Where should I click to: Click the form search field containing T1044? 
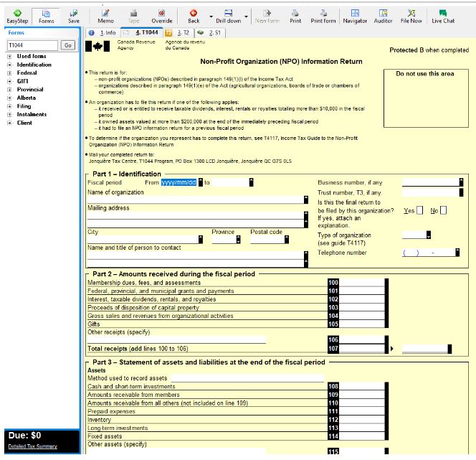click(32, 45)
